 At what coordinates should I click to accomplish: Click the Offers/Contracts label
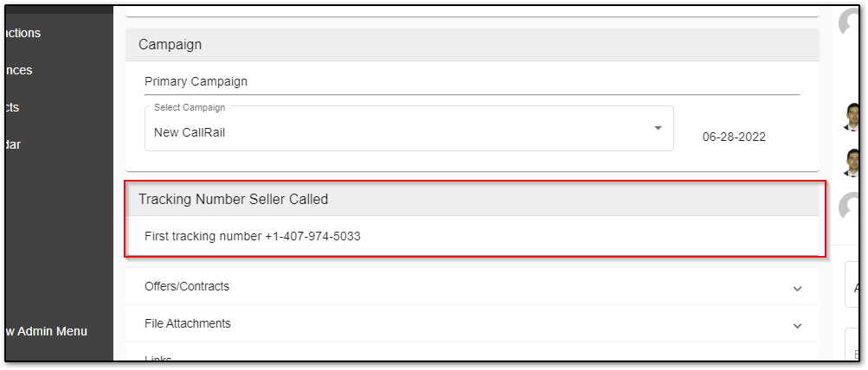point(187,286)
